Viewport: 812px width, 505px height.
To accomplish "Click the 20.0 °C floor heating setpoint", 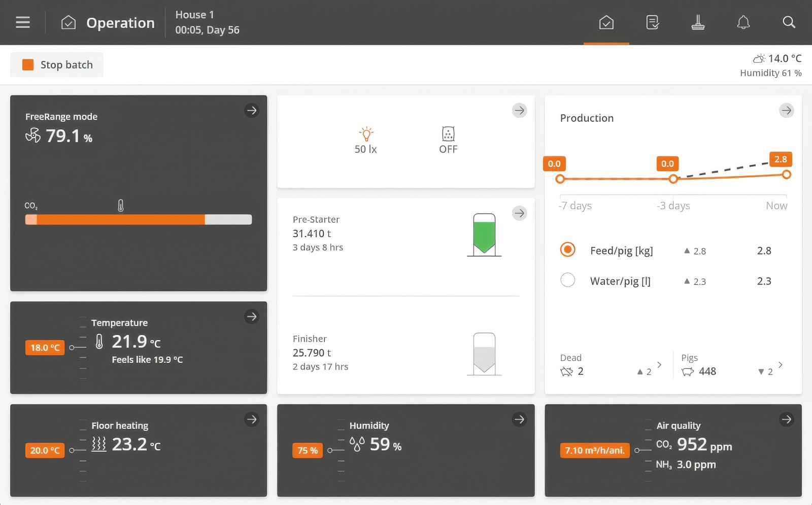I will tap(45, 450).
